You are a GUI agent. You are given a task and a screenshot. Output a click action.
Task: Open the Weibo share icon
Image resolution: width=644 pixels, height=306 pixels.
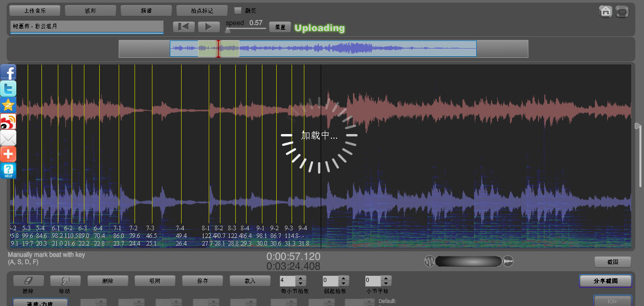8,122
